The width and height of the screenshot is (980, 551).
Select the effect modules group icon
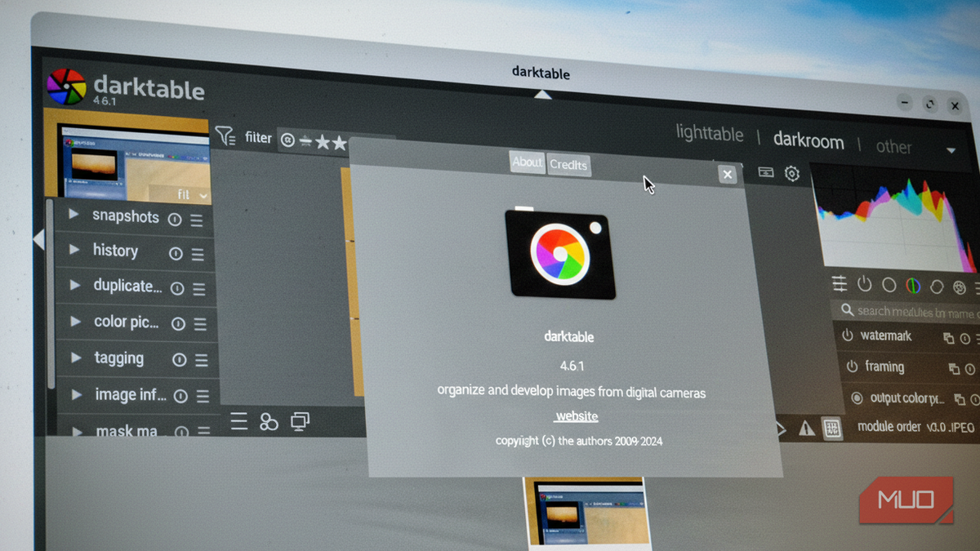tap(960, 288)
